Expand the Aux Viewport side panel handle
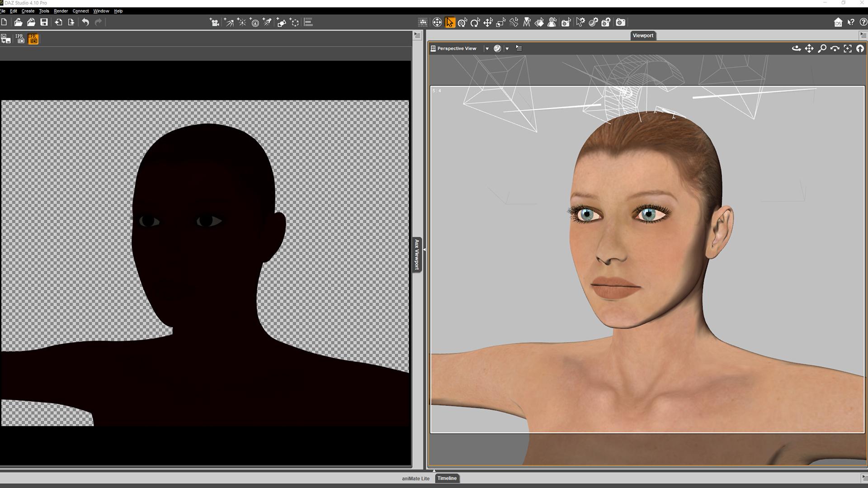 tap(417, 254)
